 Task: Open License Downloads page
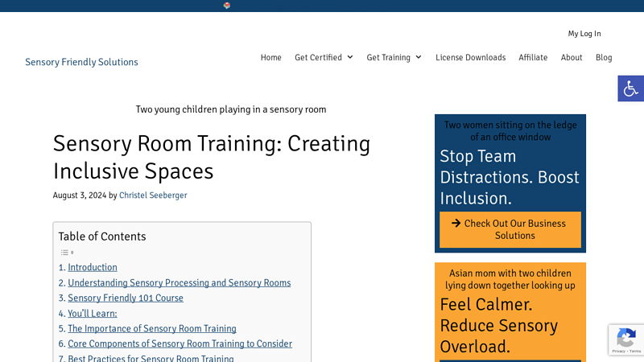pyautogui.click(x=471, y=57)
